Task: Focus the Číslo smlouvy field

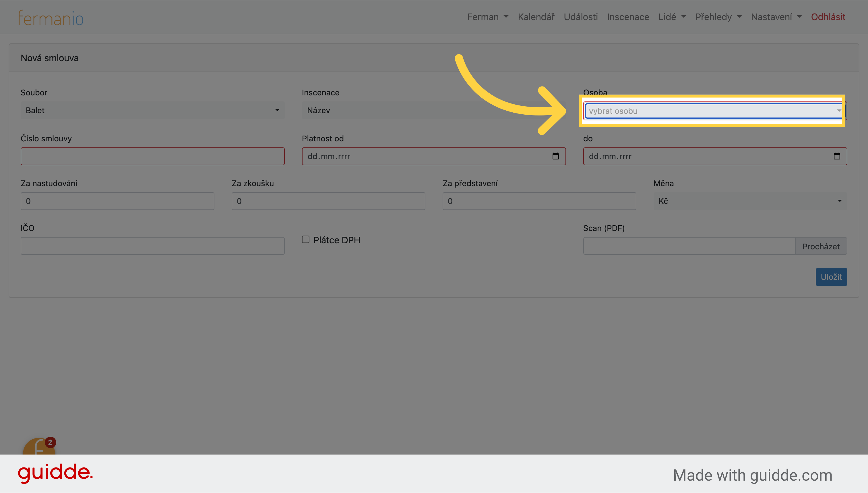Action: [152, 156]
